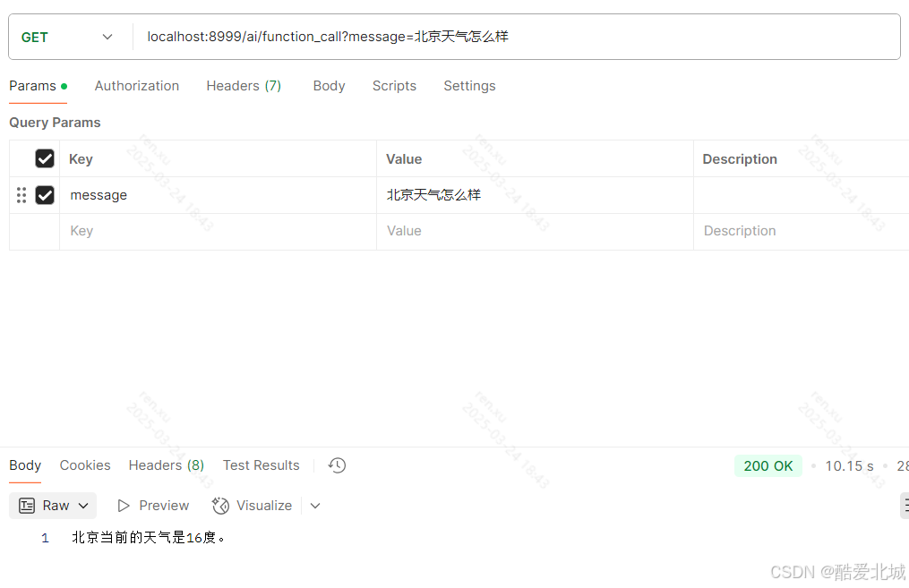This screenshot has width=909, height=588.
Task: Open the Test Results tab
Action: (x=261, y=465)
